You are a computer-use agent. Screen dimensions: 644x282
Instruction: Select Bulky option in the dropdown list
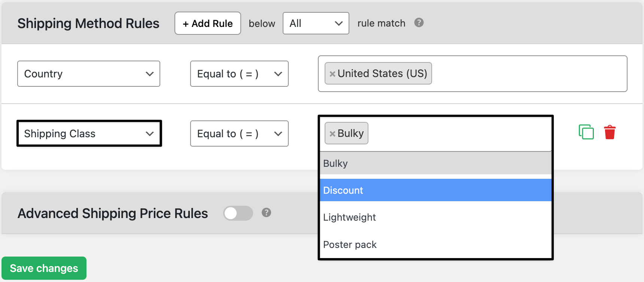coord(436,163)
